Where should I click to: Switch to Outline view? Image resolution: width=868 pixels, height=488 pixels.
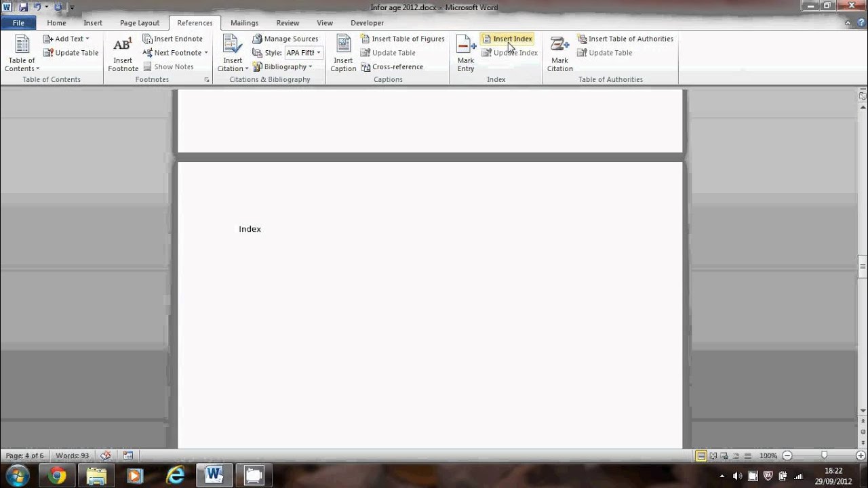click(x=736, y=456)
